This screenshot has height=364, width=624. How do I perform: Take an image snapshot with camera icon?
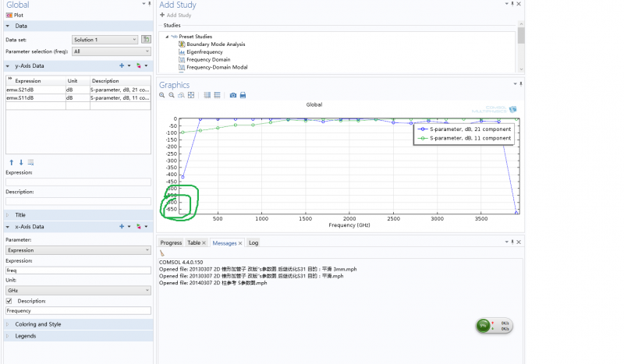pos(232,95)
